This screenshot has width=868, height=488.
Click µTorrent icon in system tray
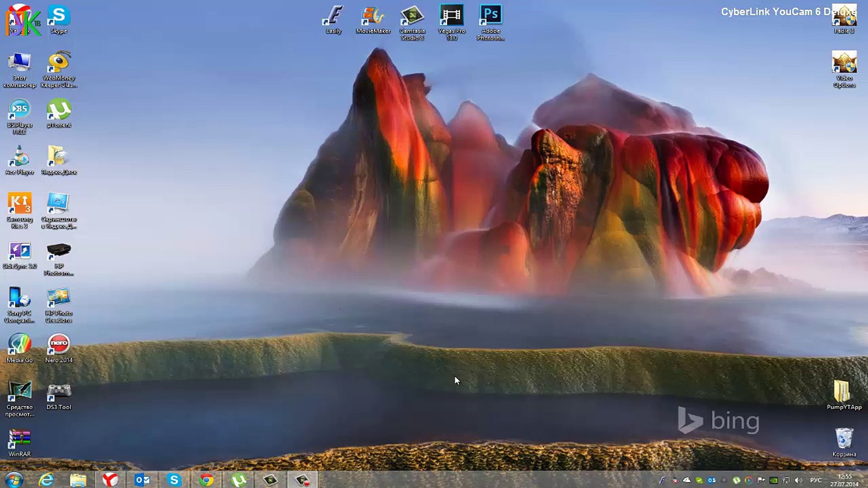[x=736, y=480]
